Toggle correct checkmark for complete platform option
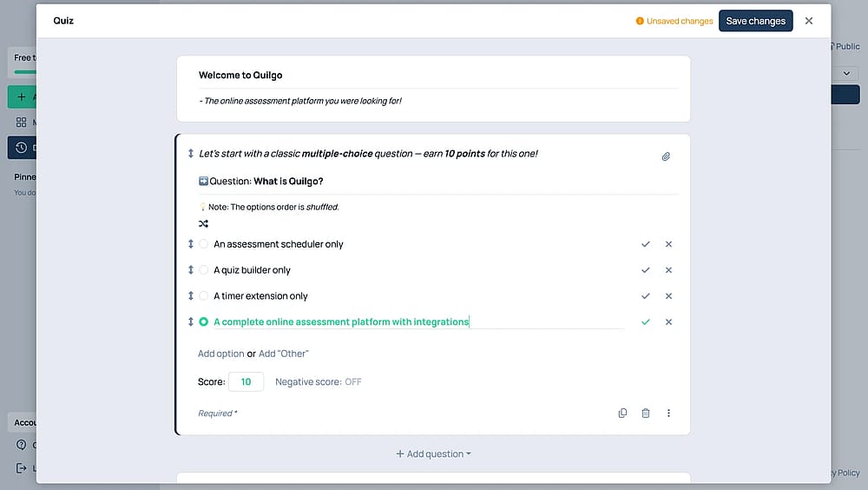Screen dimensions: 868x490 pos(646,322)
